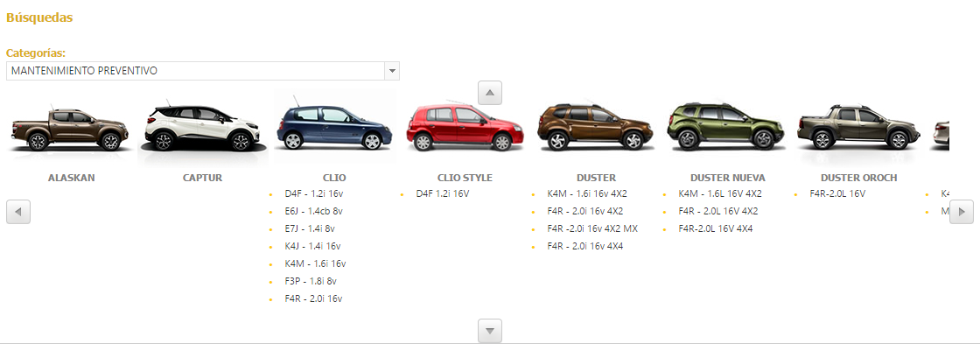This screenshot has height=344, width=980.
Task: Open the CLIO model label
Action: [x=335, y=178]
